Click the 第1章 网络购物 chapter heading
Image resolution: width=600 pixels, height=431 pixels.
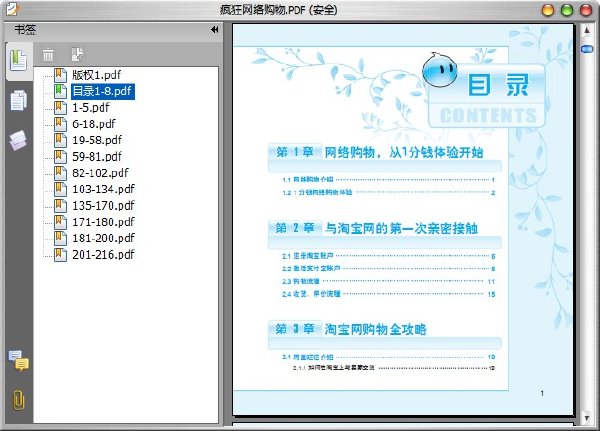click(x=379, y=152)
